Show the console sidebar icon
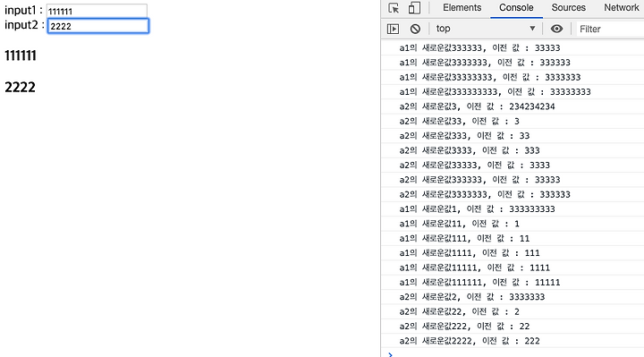The width and height of the screenshot is (644, 357). point(393,29)
